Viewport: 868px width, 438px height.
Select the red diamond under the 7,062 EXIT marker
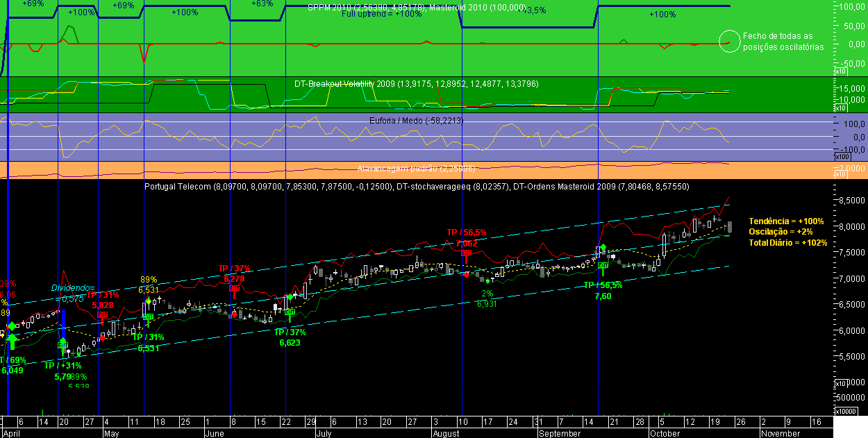pos(467,275)
